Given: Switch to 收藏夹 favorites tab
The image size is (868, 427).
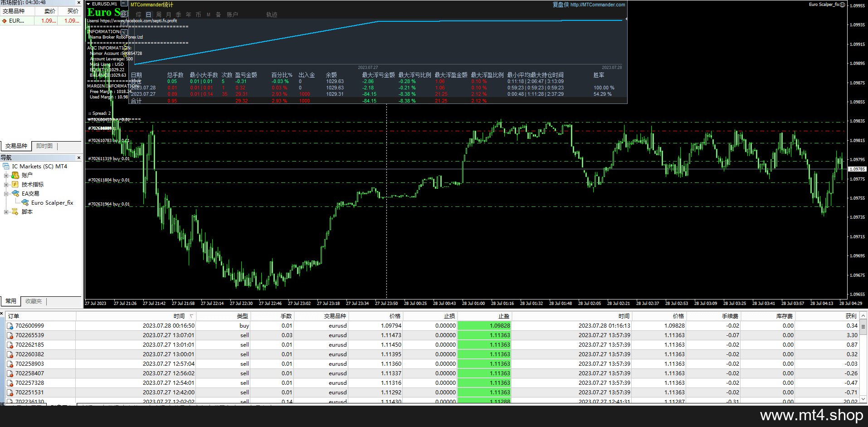Looking at the screenshot, I should point(34,301).
